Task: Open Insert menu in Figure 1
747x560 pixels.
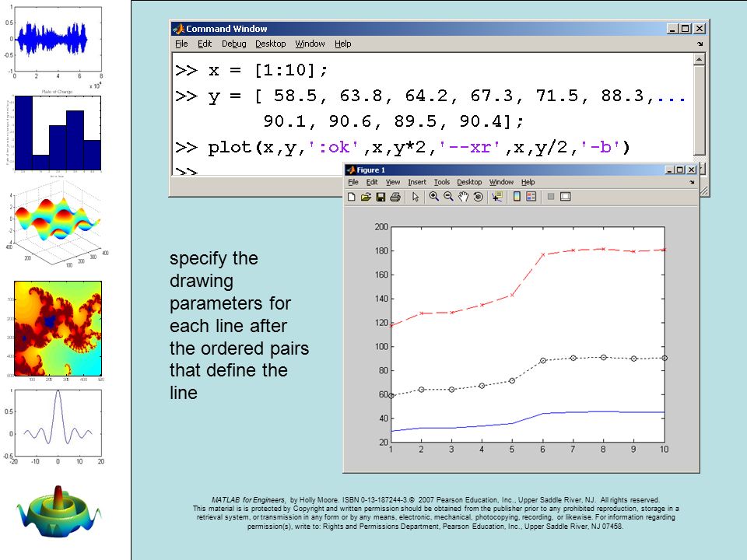Action: coord(417,182)
